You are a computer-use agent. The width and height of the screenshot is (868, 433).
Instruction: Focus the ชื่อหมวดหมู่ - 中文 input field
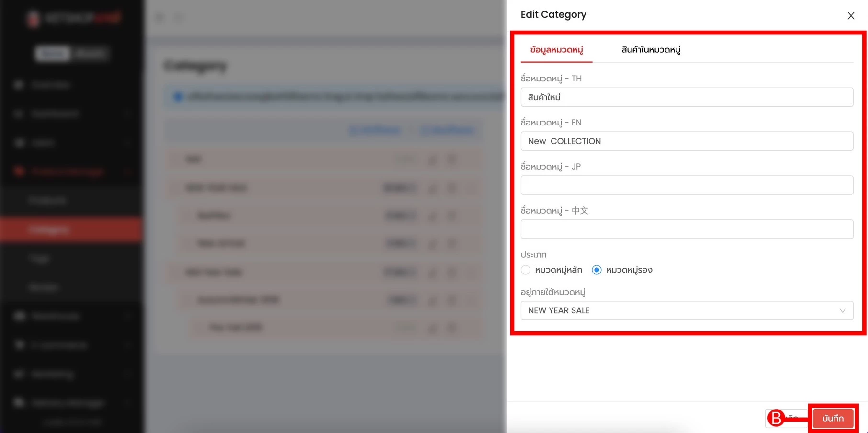click(687, 229)
